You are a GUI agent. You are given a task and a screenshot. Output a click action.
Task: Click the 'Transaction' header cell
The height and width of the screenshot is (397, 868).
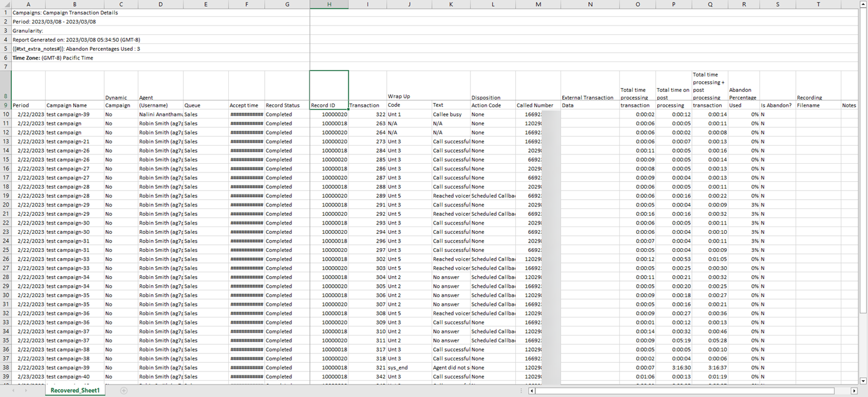pyautogui.click(x=368, y=105)
